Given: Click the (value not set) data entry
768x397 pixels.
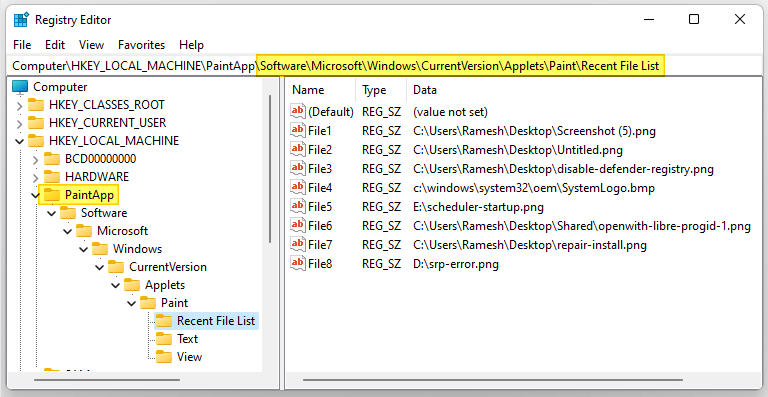Looking at the screenshot, I should tap(451, 112).
